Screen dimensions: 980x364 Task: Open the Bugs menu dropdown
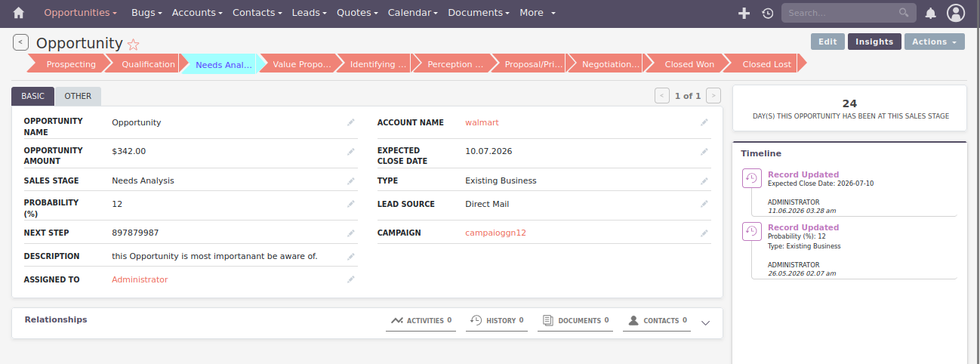(x=146, y=13)
